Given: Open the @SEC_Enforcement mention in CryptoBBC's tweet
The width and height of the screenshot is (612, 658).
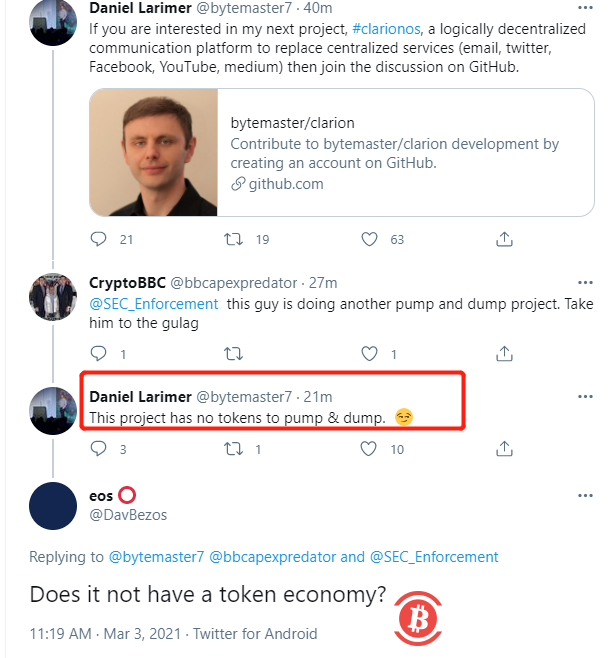Looking at the screenshot, I should (x=153, y=303).
